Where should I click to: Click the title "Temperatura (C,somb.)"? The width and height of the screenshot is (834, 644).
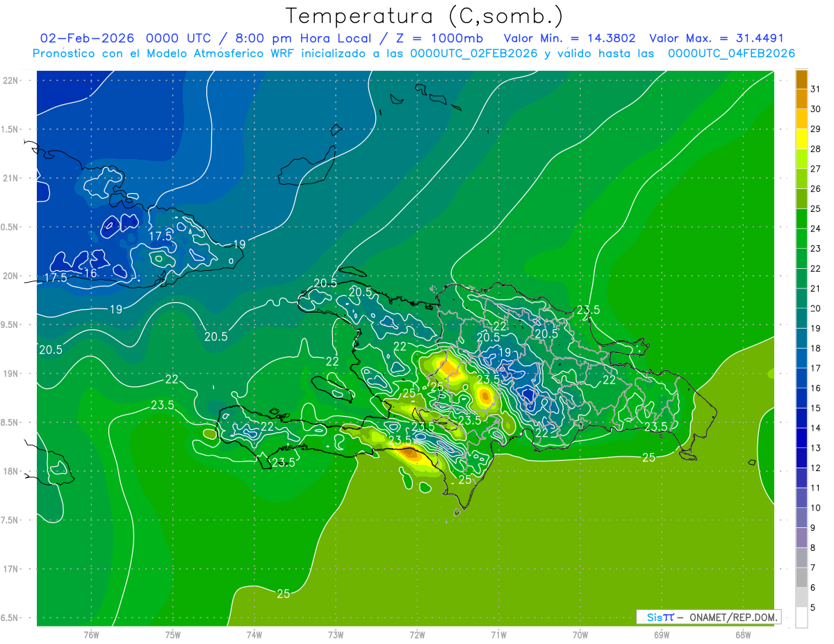(x=425, y=16)
